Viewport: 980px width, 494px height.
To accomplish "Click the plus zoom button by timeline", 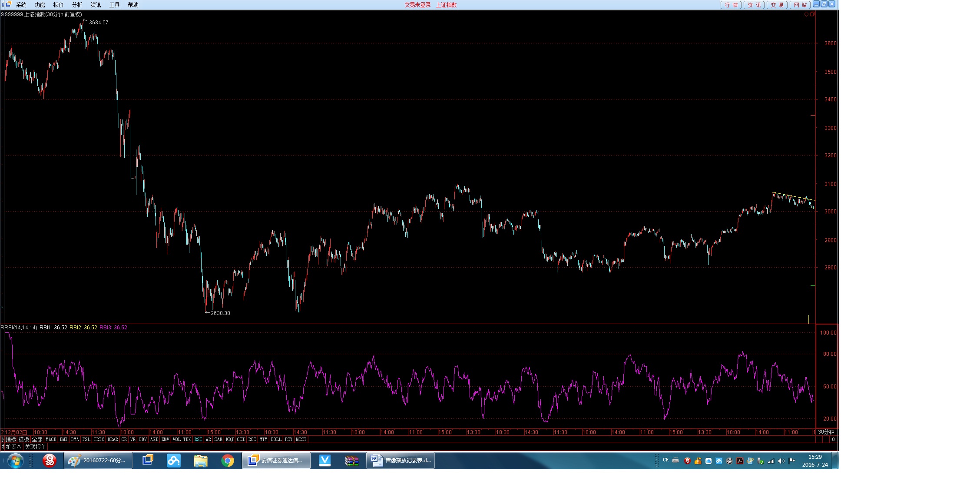I will tap(819, 439).
